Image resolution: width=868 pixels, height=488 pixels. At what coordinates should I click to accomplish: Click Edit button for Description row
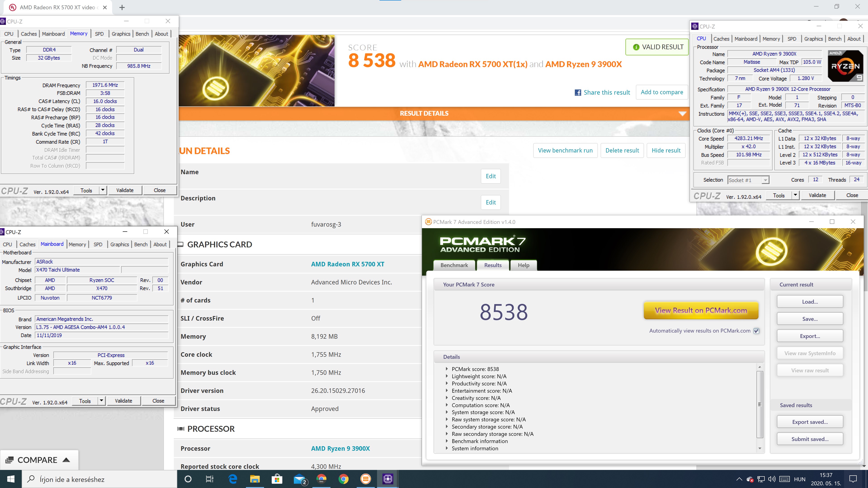click(x=491, y=202)
